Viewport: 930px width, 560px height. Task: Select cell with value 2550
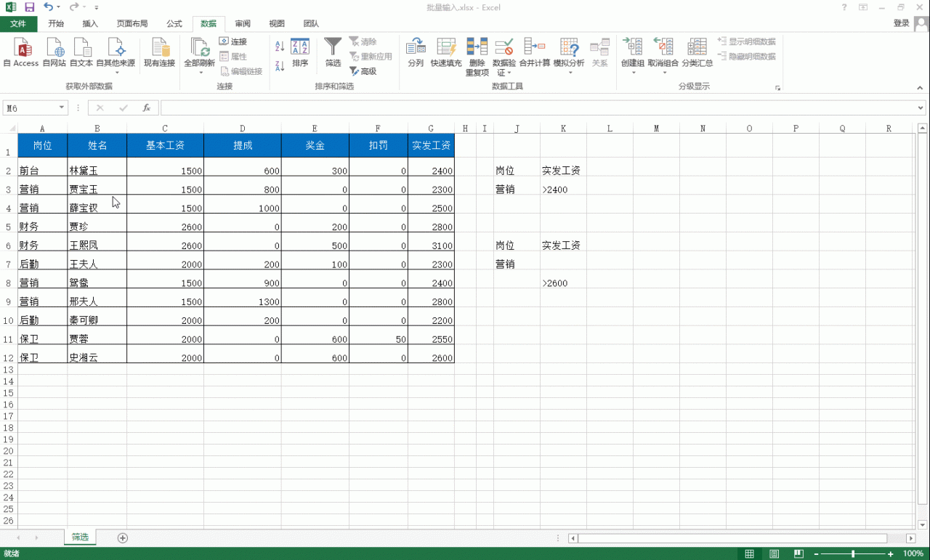431,336
